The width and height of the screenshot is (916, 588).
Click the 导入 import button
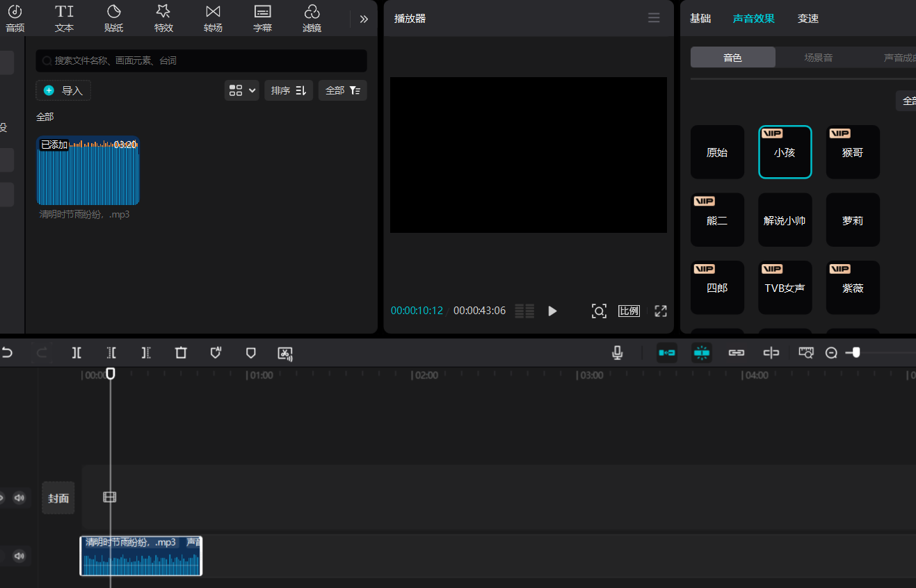point(63,90)
